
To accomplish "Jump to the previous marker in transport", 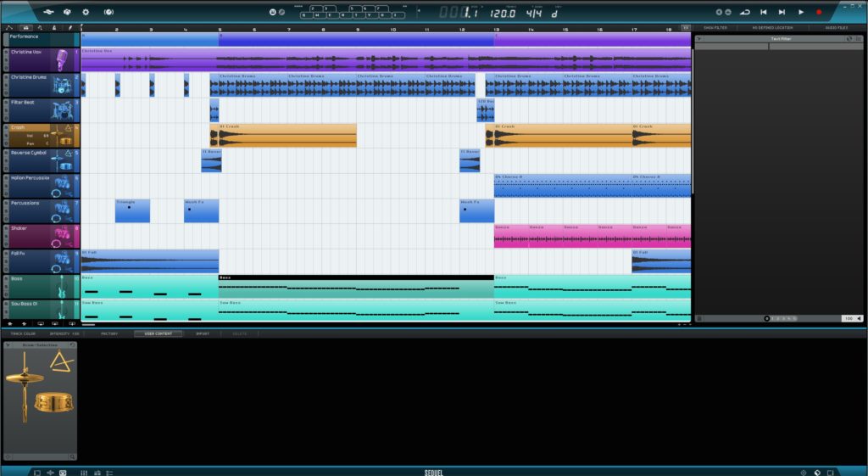I will (x=764, y=12).
